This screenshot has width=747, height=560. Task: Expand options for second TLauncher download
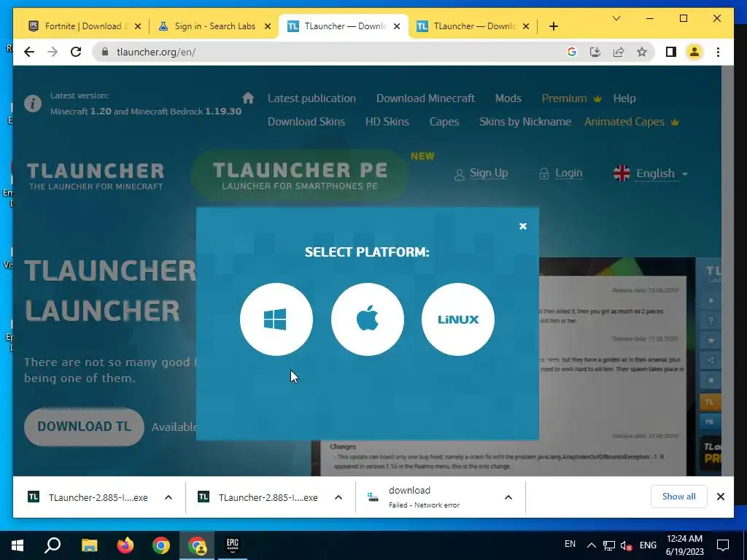coord(338,497)
